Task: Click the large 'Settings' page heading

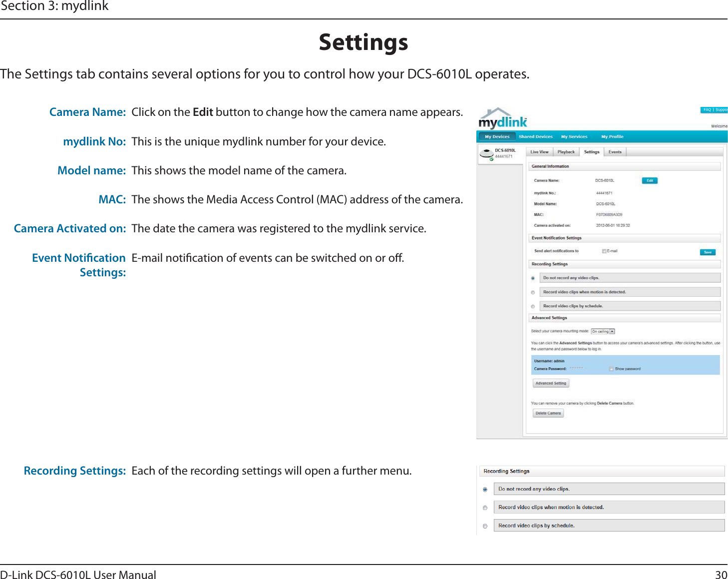Action: (x=364, y=42)
